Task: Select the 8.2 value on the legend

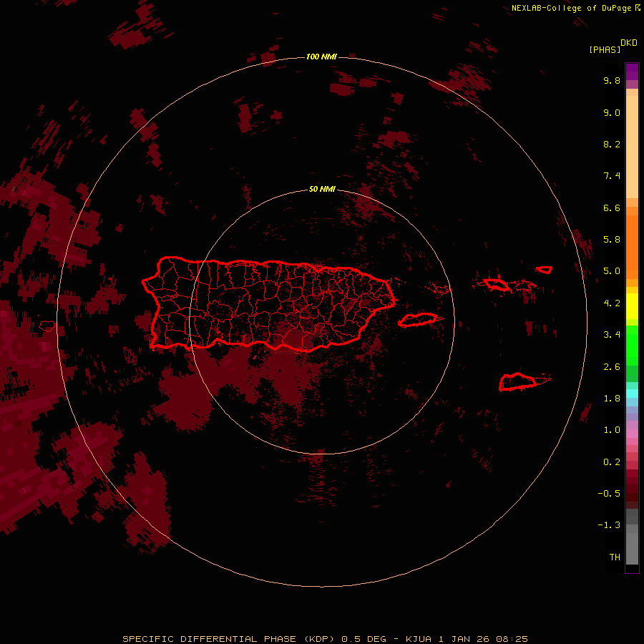Action: tap(612, 144)
